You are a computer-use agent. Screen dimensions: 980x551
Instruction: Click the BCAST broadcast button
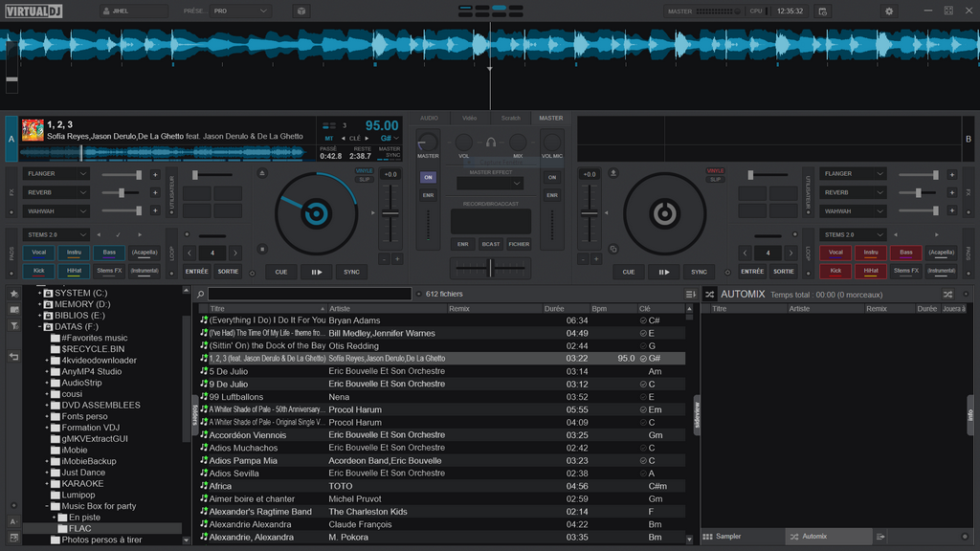491,244
